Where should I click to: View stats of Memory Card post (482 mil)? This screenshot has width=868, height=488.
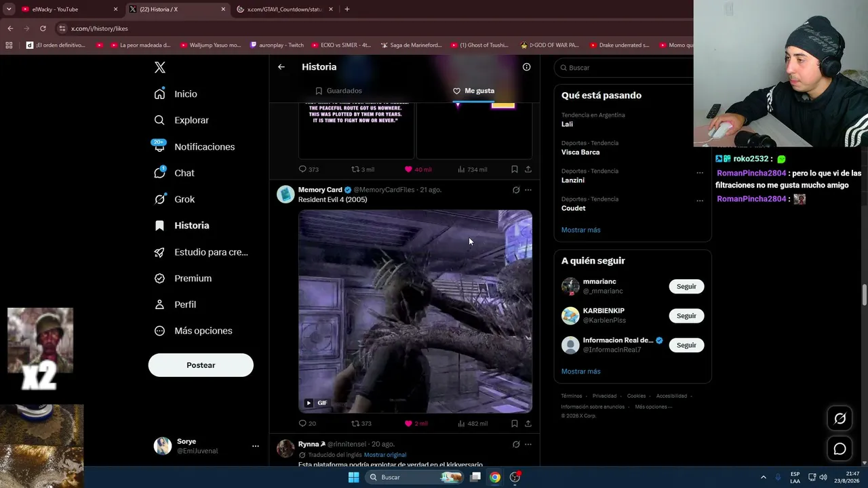coord(473,424)
